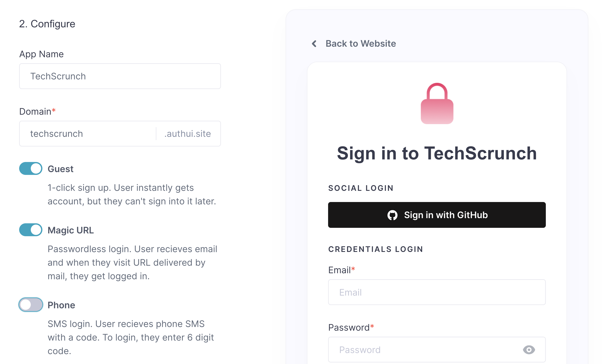
Task: Focus the App Name field TechScrunch
Action: [x=120, y=76]
